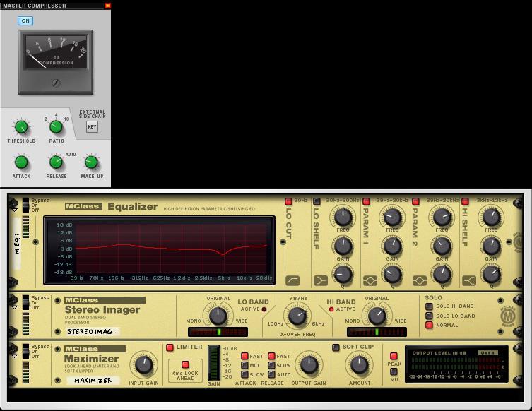Viewport: 532px width, 411px height.
Task: Select VU meter mode
Action: (x=394, y=371)
